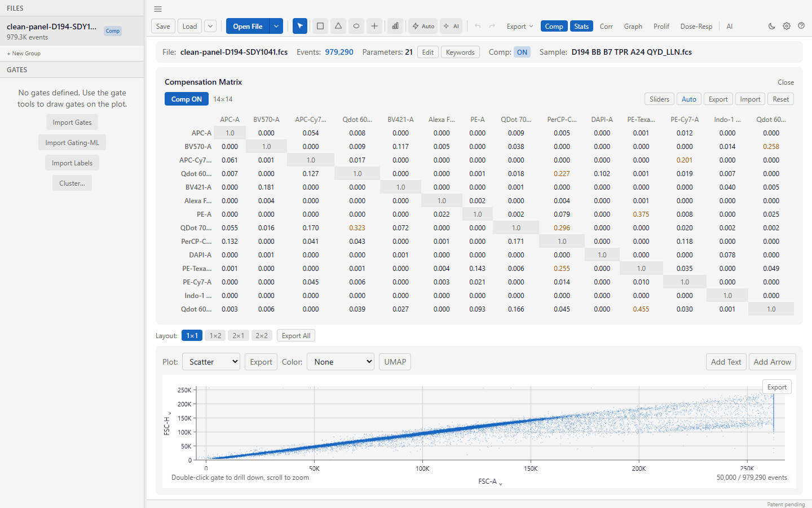
Task: Click the matrix Import button
Action: pos(751,99)
